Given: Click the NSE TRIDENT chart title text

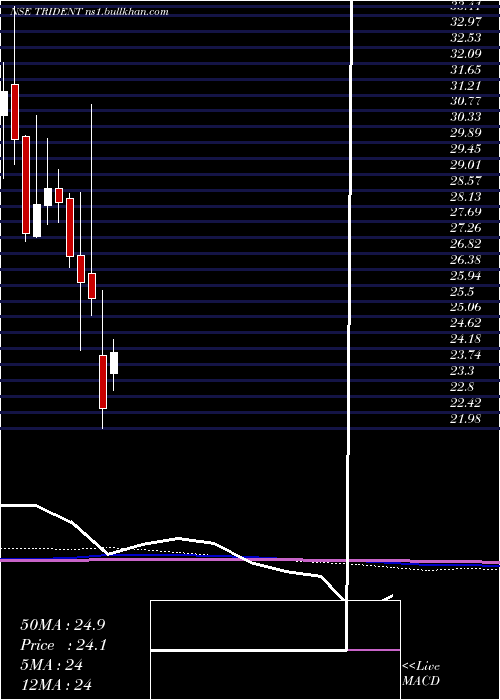Looking at the screenshot, I should [x=89, y=12].
